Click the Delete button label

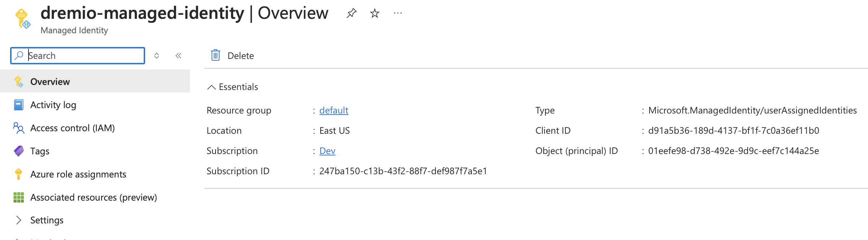[240, 56]
